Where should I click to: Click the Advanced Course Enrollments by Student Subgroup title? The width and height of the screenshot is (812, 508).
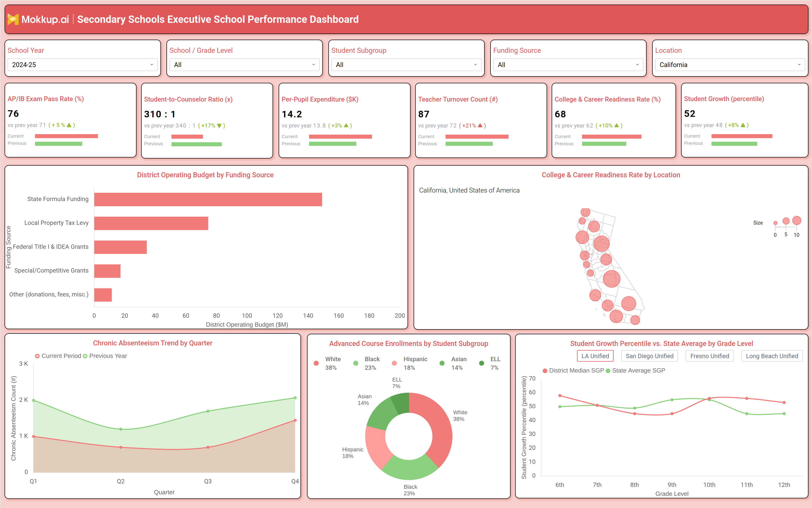409,344
